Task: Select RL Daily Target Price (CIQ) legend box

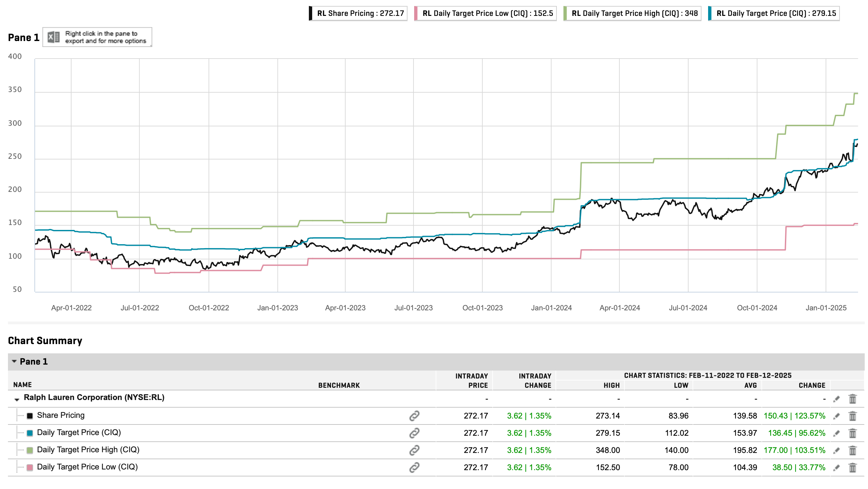Action: (x=774, y=14)
